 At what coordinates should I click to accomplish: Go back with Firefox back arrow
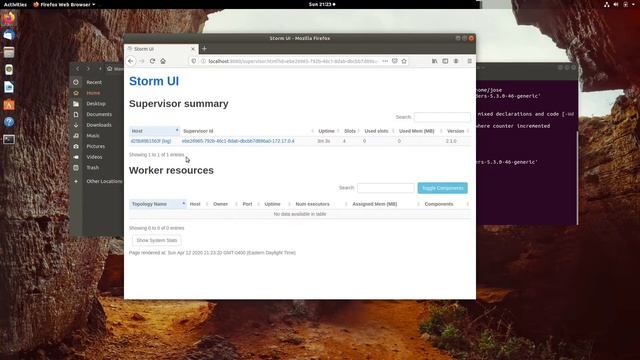coord(131,61)
